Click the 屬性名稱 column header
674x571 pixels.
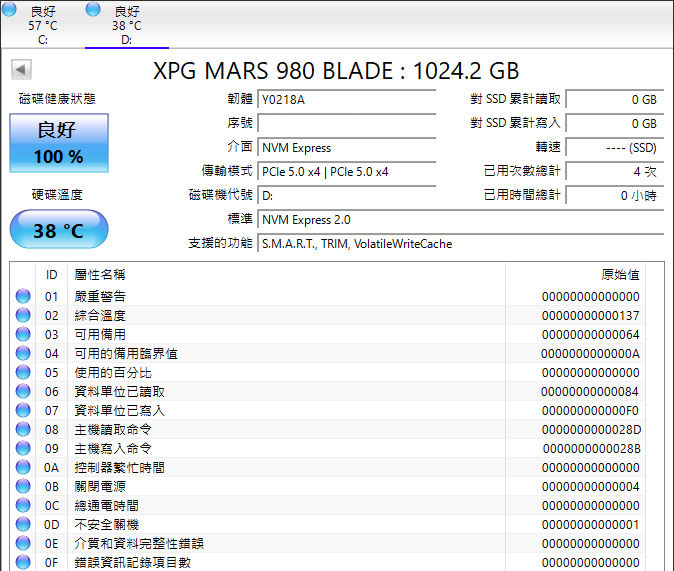(x=287, y=274)
